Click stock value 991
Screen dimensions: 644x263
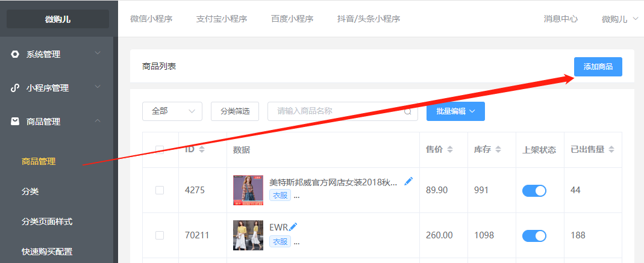coord(481,190)
